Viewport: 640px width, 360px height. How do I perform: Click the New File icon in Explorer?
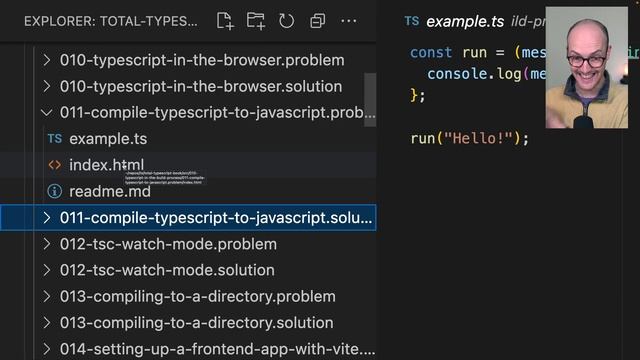(225, 21)
